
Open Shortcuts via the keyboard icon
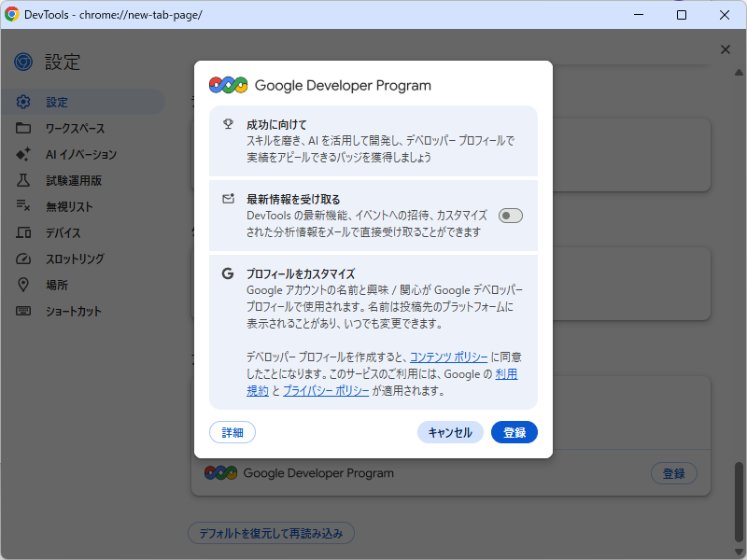point(25,311)
